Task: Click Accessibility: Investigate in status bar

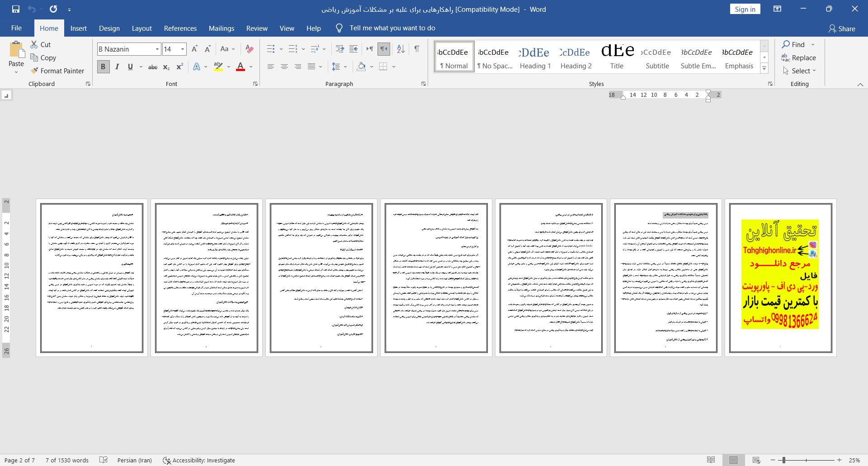Action: click(199, 460)
